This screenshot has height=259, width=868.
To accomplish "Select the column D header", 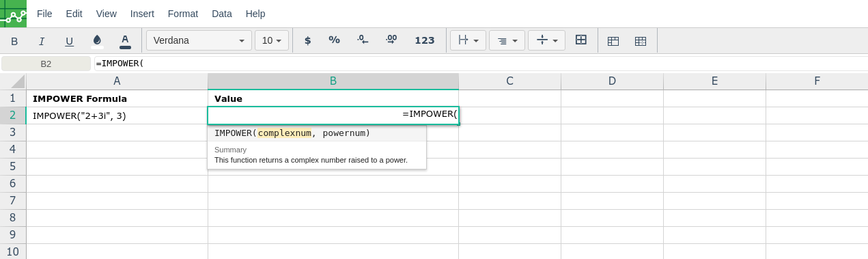I will [612, 81].
